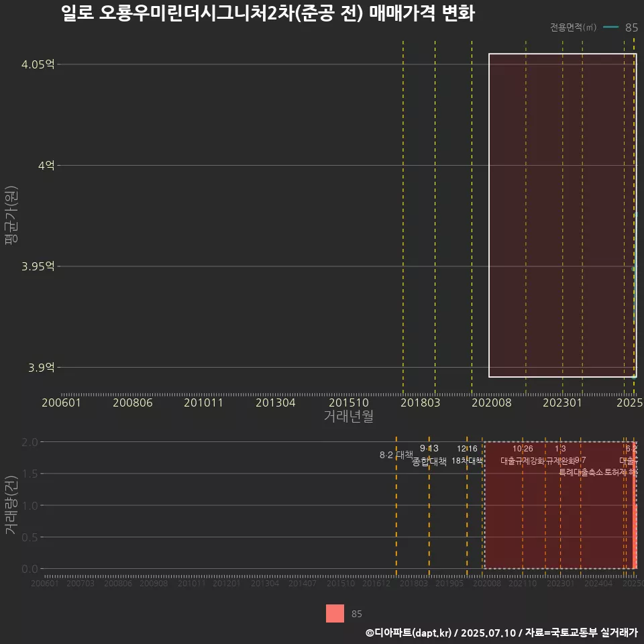The width and height of the screenshot is (644, 644).
Task: Click the 1·3 규제완화 annotation
Action: pos(561,455)
